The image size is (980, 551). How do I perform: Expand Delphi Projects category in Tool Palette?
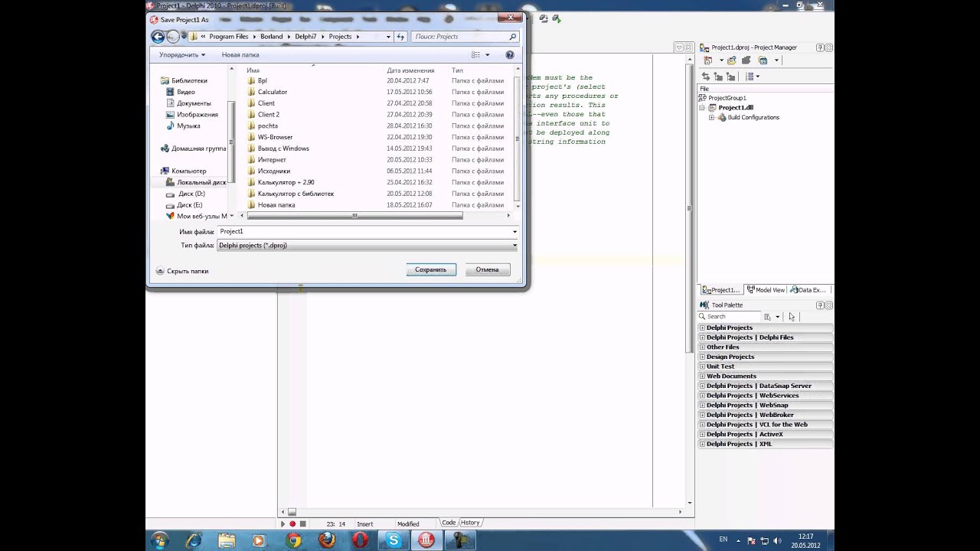[702, 328]
